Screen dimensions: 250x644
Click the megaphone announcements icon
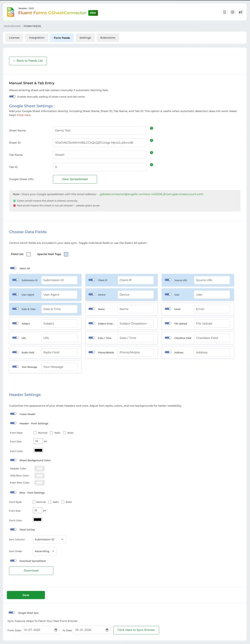pos(241,12)
